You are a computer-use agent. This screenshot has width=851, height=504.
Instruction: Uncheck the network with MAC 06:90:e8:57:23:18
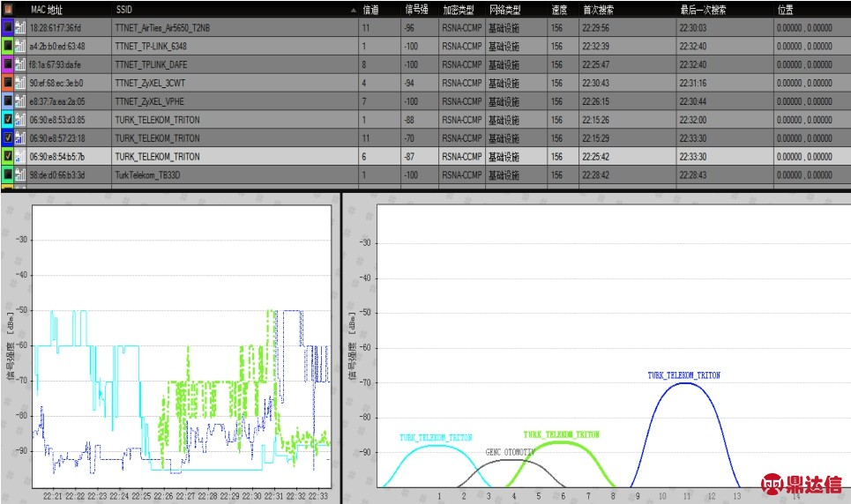[x=8, y=137]
